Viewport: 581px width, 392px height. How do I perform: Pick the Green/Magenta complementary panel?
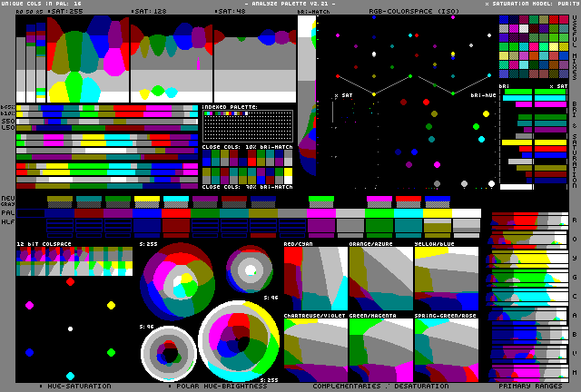pos(380,348)
